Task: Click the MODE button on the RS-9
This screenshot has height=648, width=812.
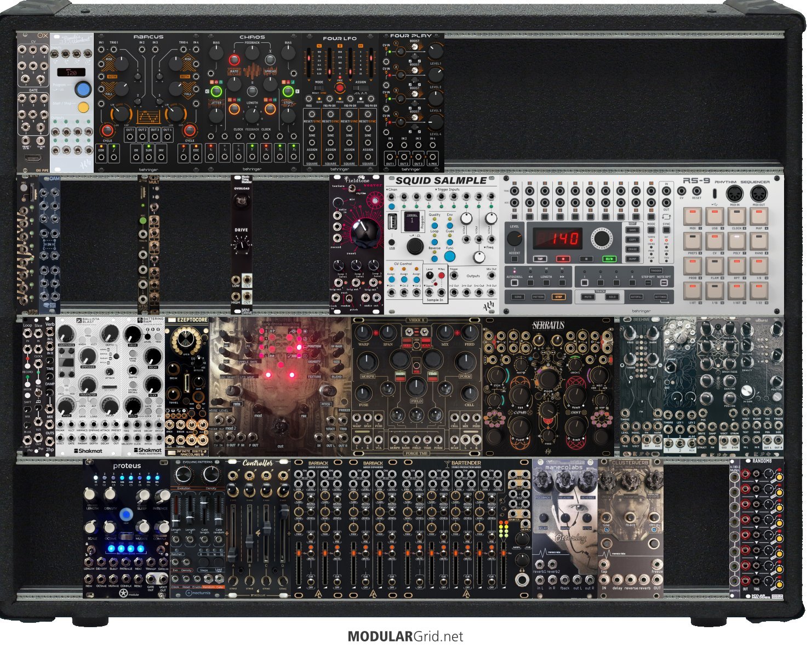Action: click(x=651, y=229)
